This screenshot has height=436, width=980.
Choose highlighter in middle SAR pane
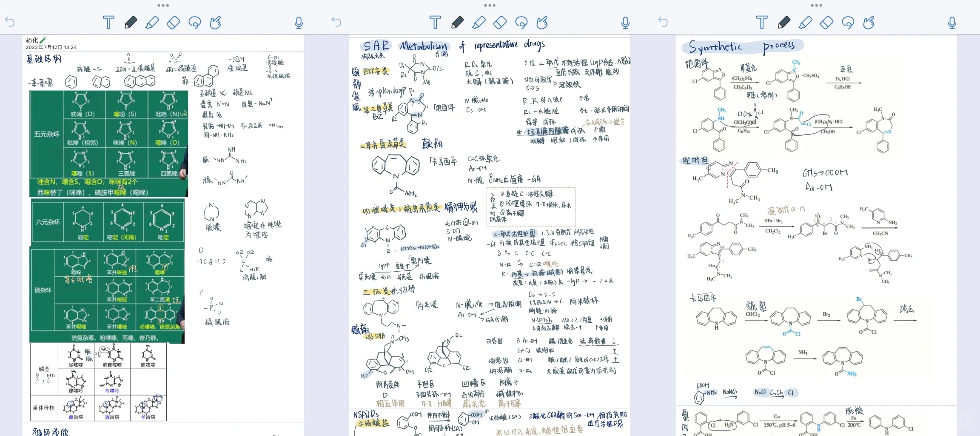point(479,22)
